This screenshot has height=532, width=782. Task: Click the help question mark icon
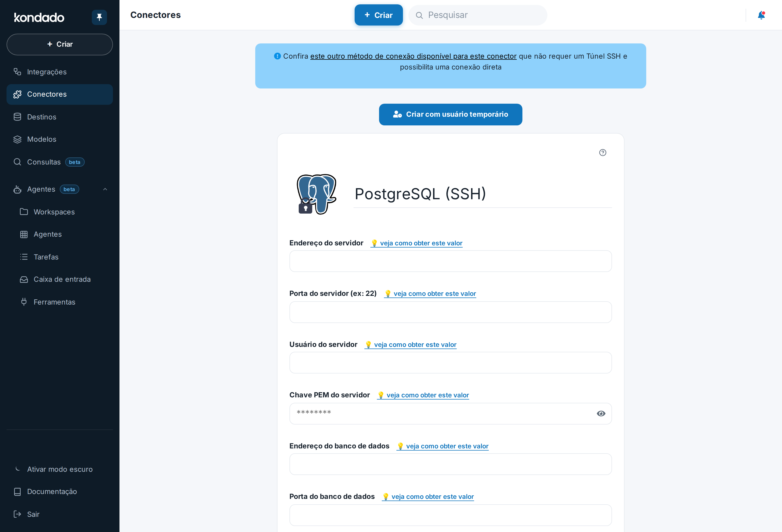603,153
